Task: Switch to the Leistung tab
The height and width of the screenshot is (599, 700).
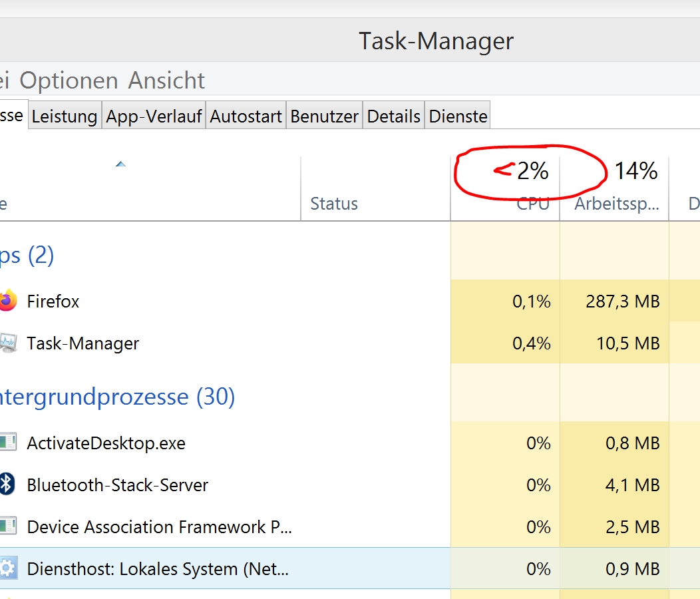Action: point(65,116)
